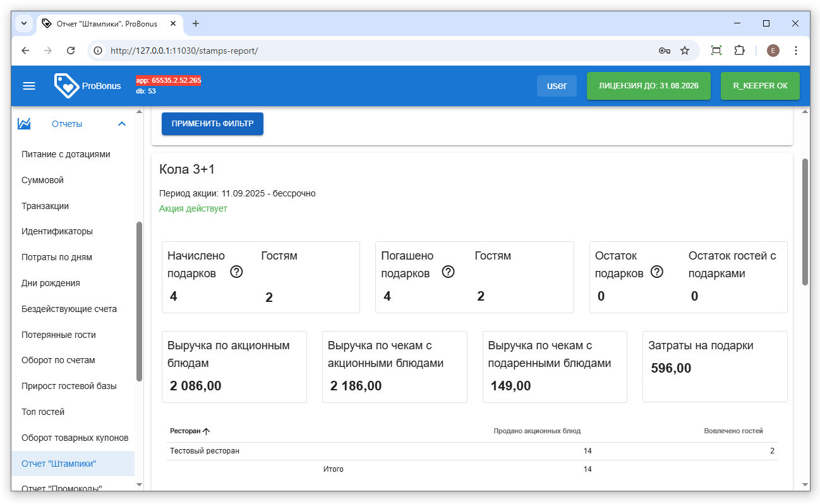Screen dimensions: 820x504
Task: Click help icon next to Погашено подарков
Action: coord(448,272)
